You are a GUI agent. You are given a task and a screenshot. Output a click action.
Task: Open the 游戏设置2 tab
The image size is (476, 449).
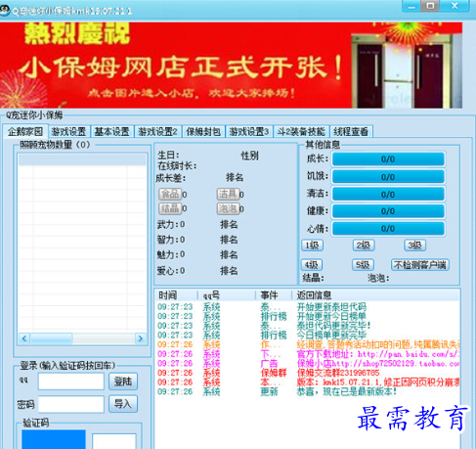click(157, 132)
